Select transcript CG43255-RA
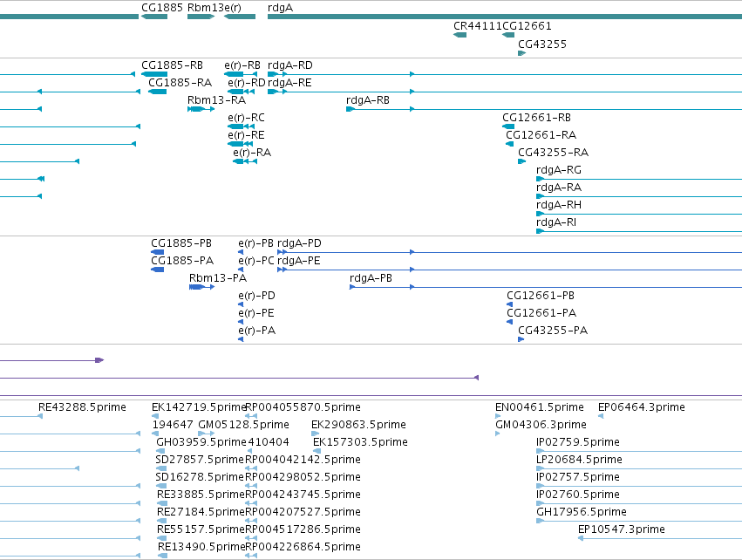The image size is (742, 560). pos(553,153)
